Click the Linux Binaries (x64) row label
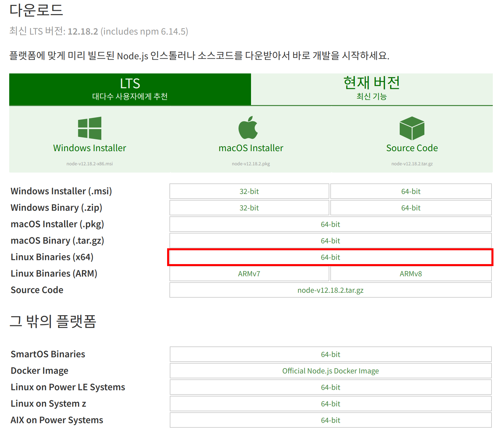Viewport: 504px width, 436px height. tap(52, 257)
